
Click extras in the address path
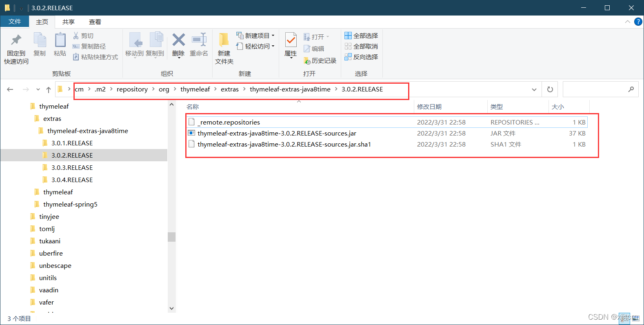[x=230, y=89]
